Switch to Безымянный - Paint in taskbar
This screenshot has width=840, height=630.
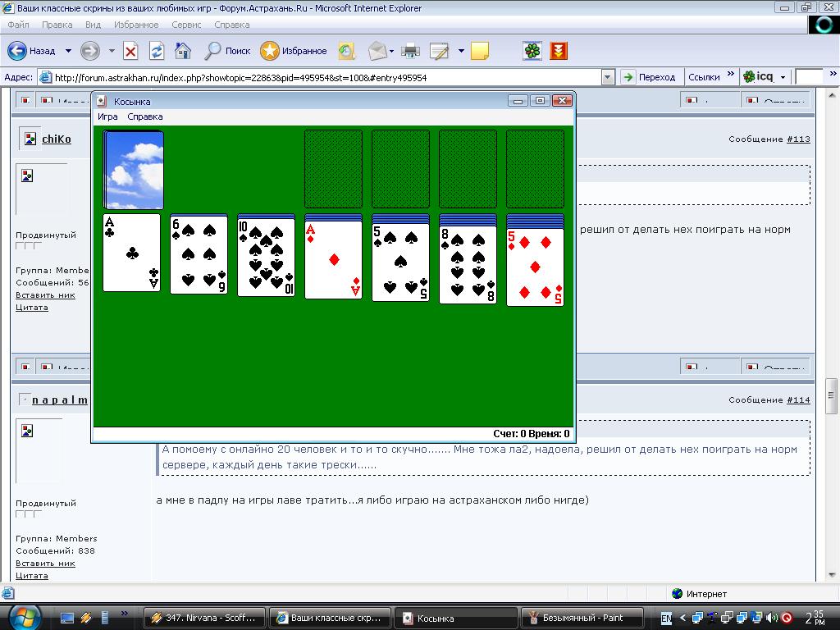pos(586,618)
